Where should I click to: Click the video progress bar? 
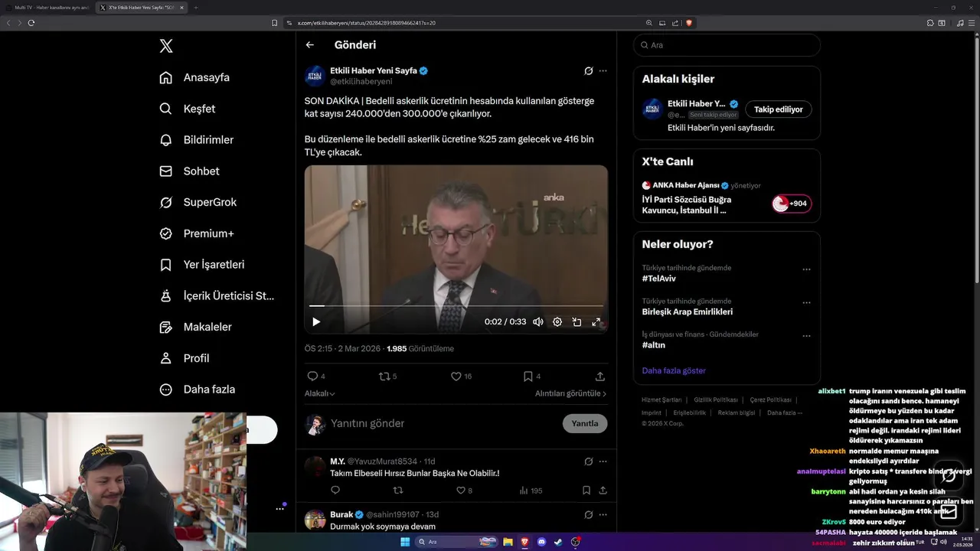point(456,305)
